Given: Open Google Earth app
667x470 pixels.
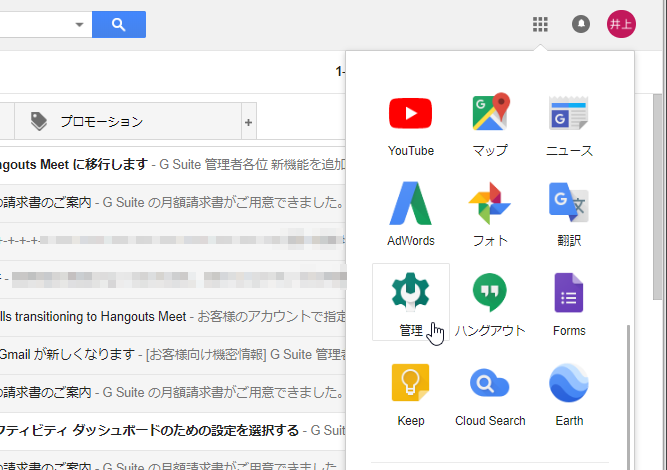Looking at the screenshot, I should [x=569, y=395].
